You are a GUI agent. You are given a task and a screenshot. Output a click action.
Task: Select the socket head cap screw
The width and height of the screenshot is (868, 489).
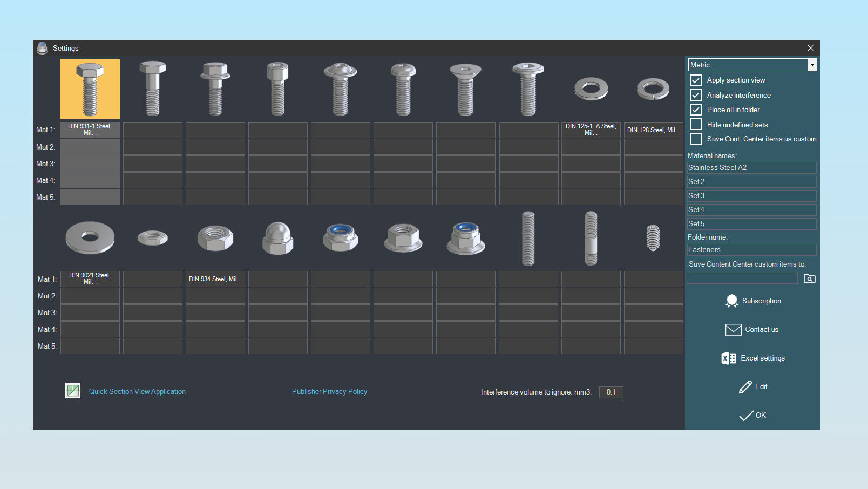(x=278, y=89)
